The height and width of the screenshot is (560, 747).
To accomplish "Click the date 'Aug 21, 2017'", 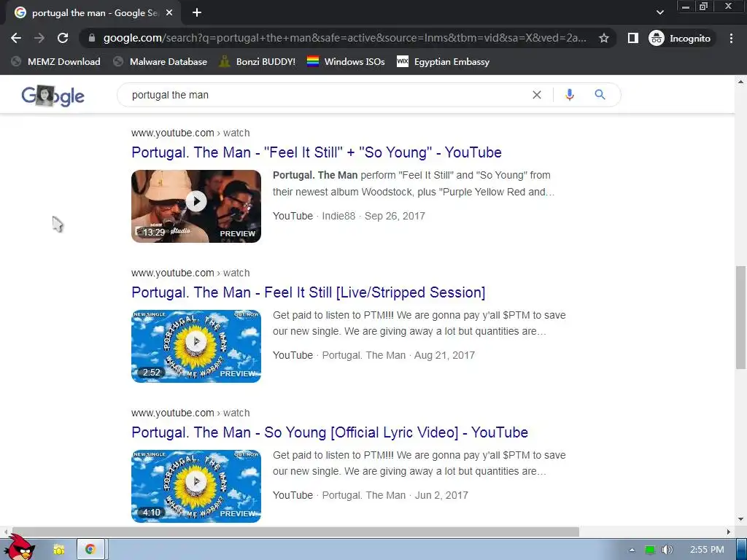I will click(444, 355).
